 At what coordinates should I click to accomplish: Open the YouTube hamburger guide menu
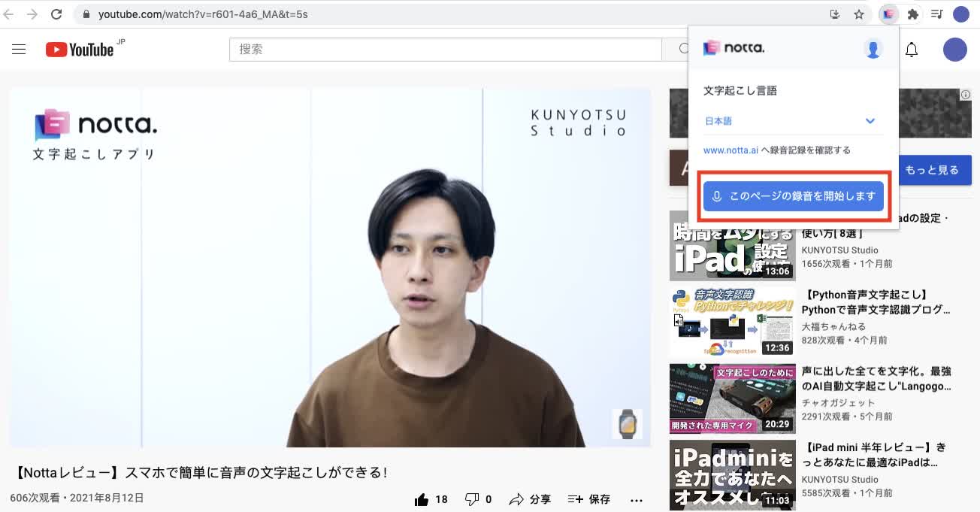[19, 50]
